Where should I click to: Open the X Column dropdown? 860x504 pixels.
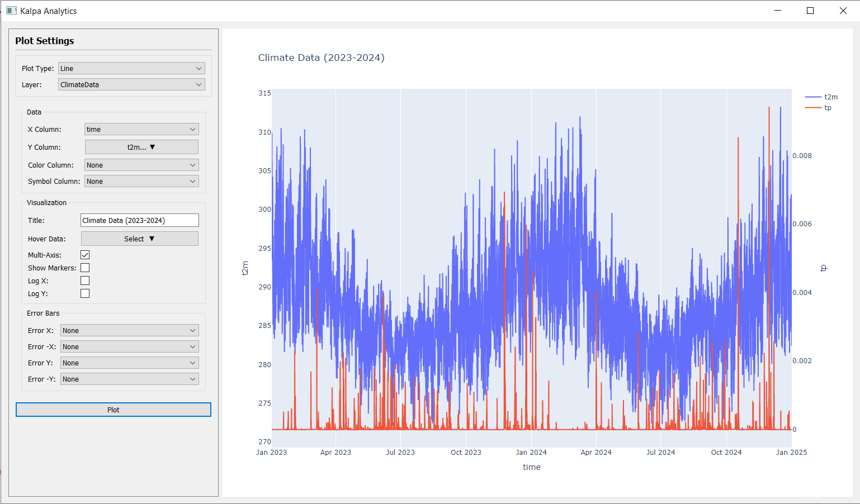tap(141, 129)
